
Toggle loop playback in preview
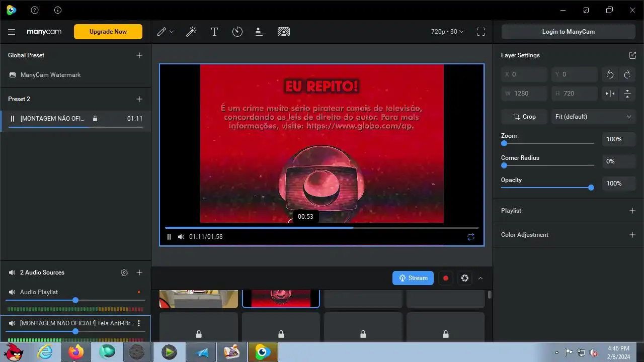tap(471, 237)
